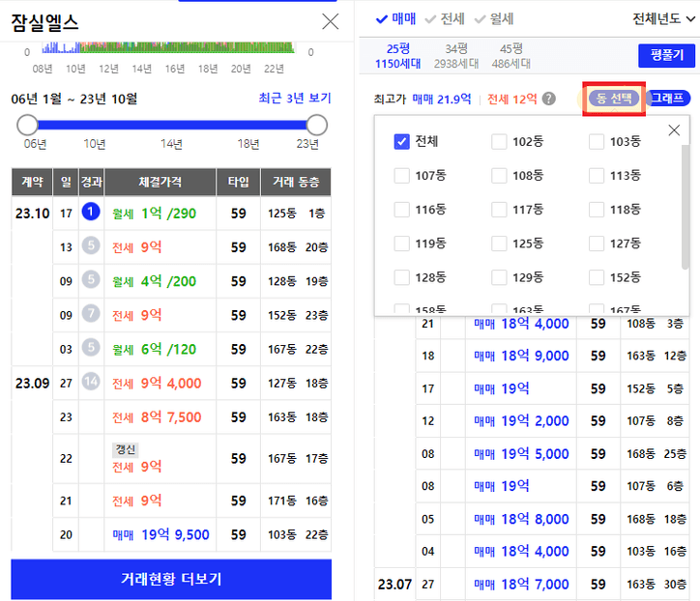
Task: Click the grey badge in the 128동 19층 row
Action: pyautogui.click(x=91, y=279)
